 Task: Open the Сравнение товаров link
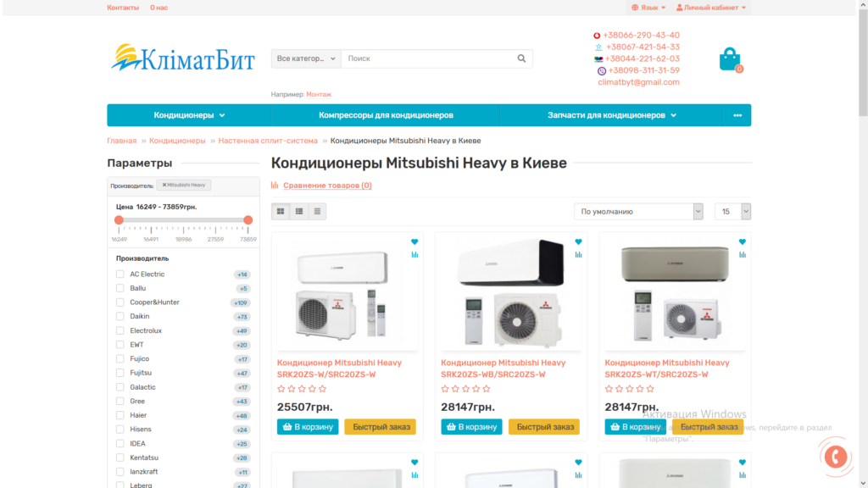point(327,186)
